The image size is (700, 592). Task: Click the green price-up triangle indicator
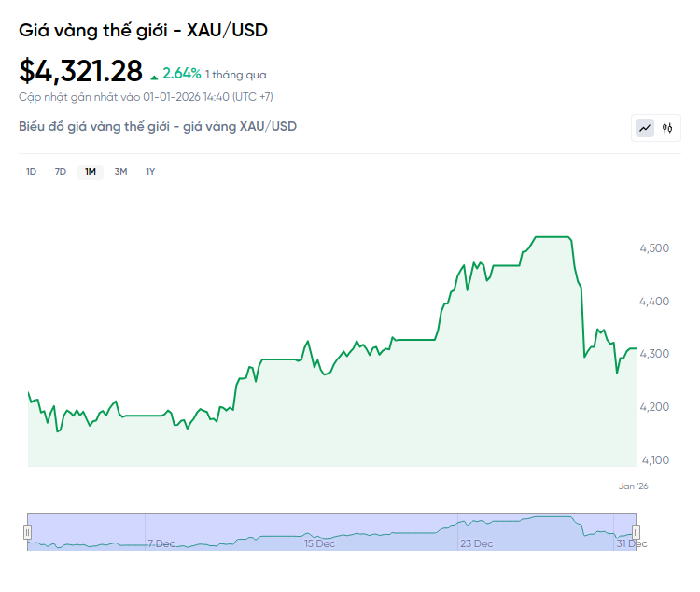click(x=154, y=76)
